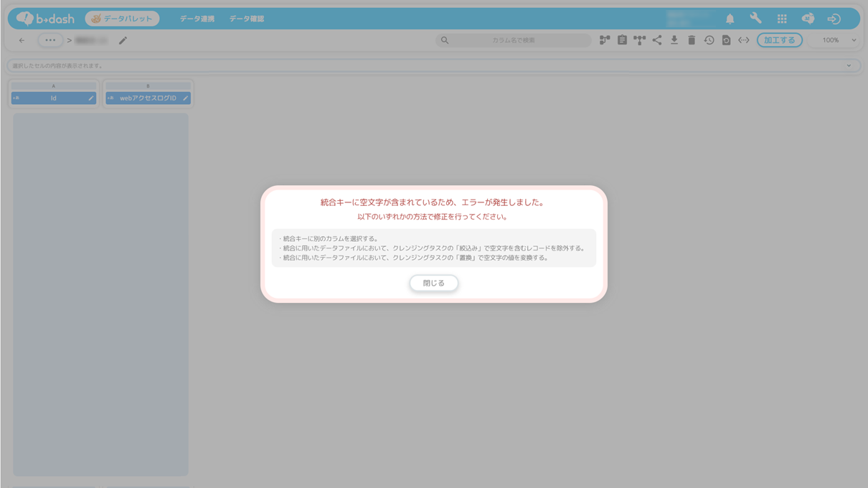Viewport: 868px width, 488px height.
Task: Open the history clock icon
Action: pyautogui.click(x=709, y=40)
